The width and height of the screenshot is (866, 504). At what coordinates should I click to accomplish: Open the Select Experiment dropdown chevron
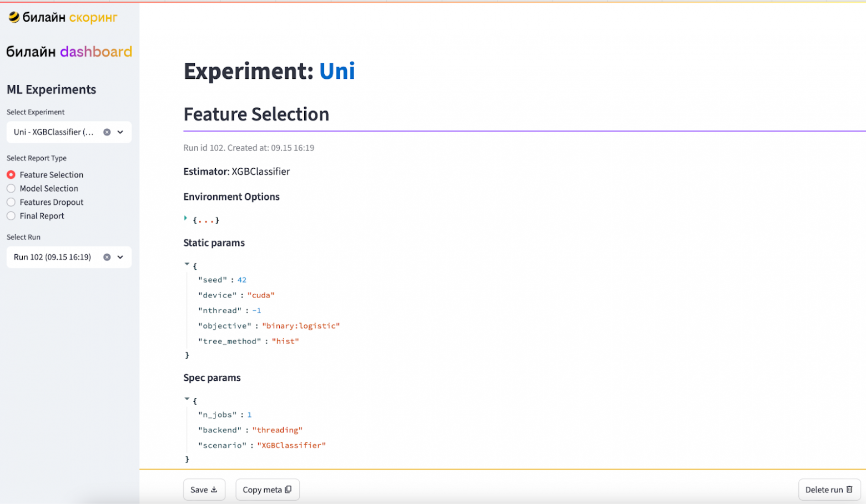[x=120, y=132]
